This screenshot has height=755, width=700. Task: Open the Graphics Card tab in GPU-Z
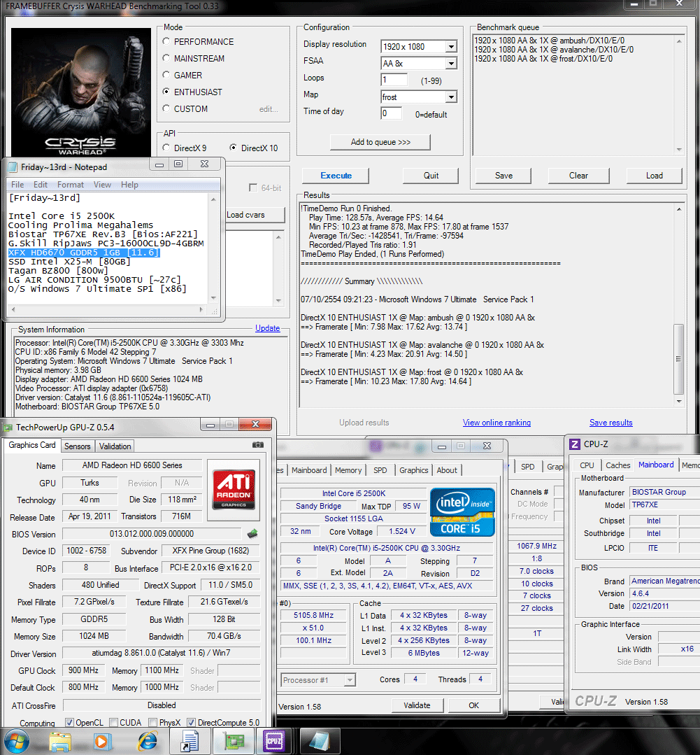[x=31, y=446]
